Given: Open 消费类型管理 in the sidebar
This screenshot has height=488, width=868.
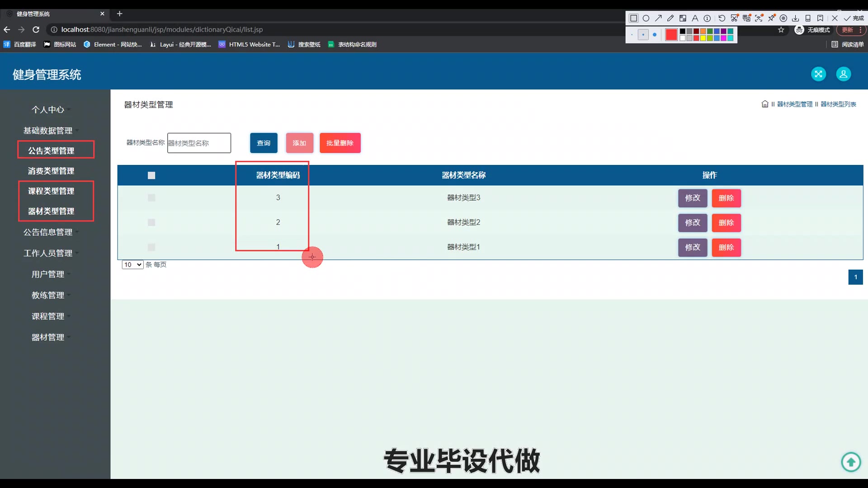Looking at the screenshot, I should click(x=51, y=171).
